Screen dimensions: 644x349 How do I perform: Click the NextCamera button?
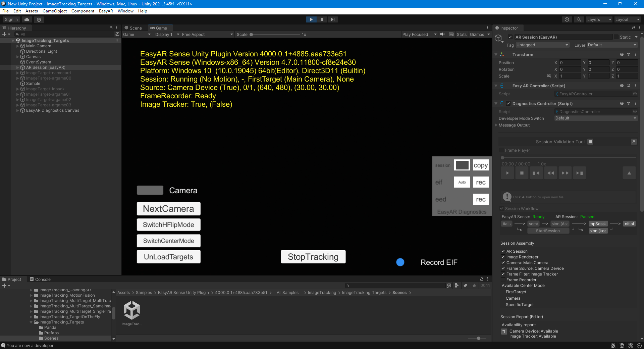pyautogui.click(x=168, y=208)
